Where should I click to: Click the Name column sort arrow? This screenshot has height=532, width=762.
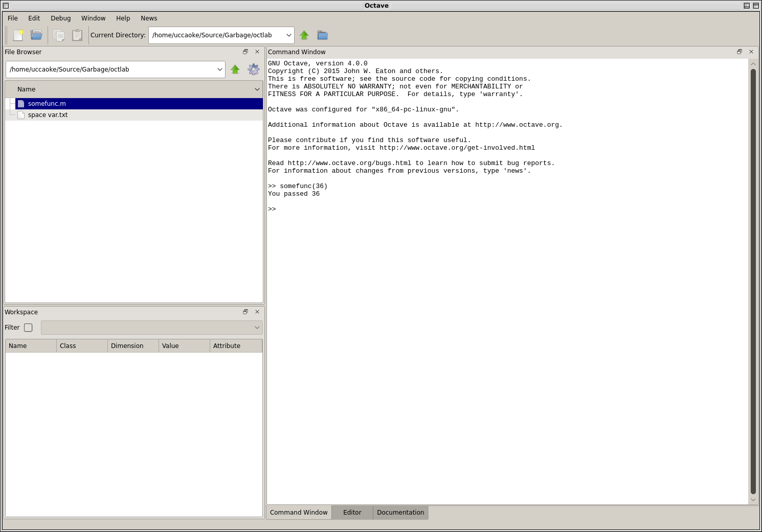(x=257, y=89)
